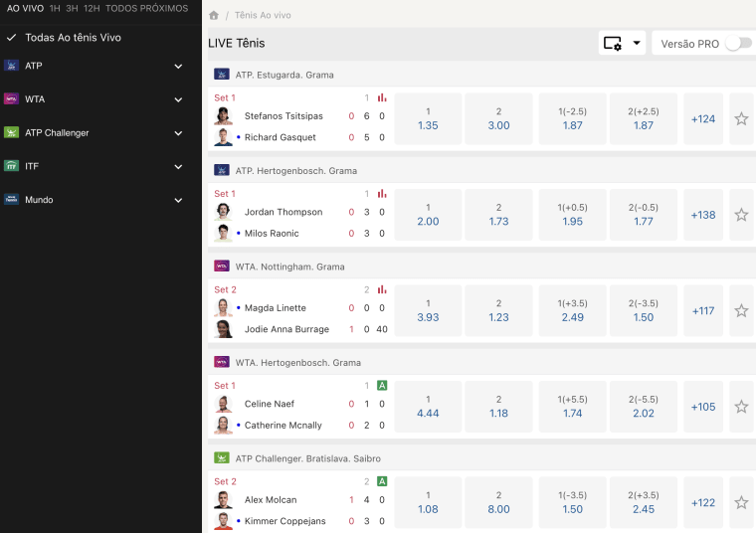The height and width of the screenshot is (533, 756).
Task: Star the Naef vs Mcnally match
Action: point(741,407)
